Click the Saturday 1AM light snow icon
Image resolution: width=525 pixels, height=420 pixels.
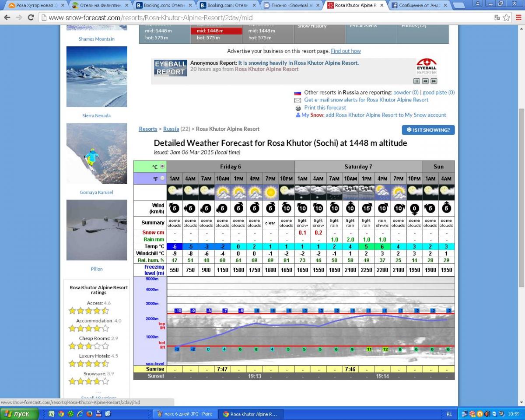click(302, 192)
